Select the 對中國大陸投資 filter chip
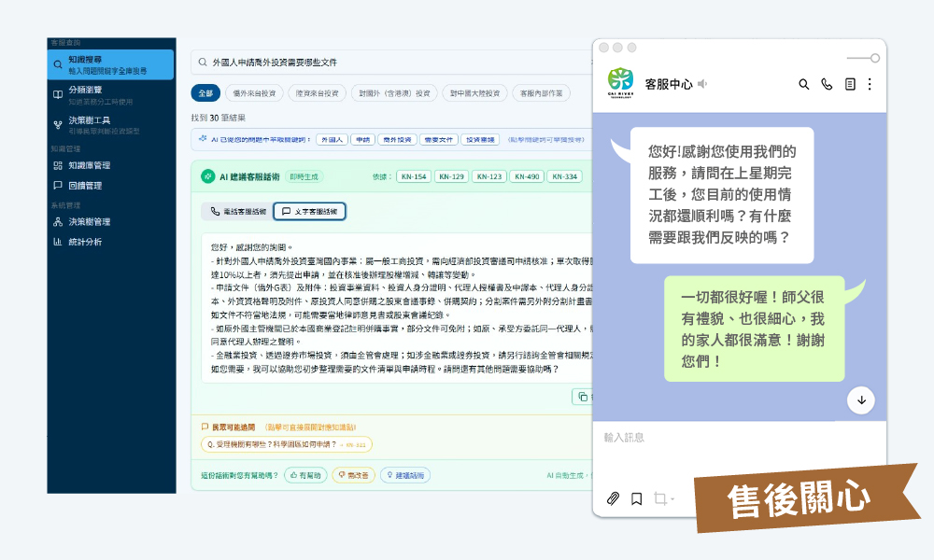Viewport: 934px width, 560px height. (474, 93)
